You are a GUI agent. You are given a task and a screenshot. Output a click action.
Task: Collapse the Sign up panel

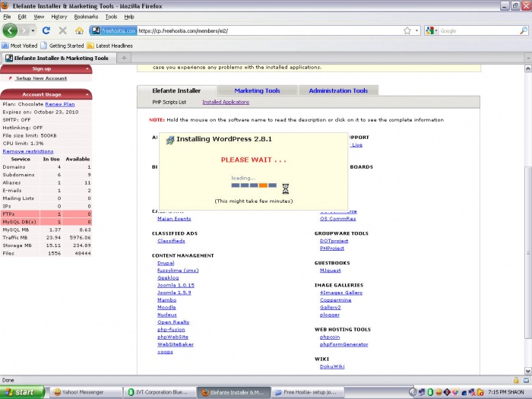88,69
